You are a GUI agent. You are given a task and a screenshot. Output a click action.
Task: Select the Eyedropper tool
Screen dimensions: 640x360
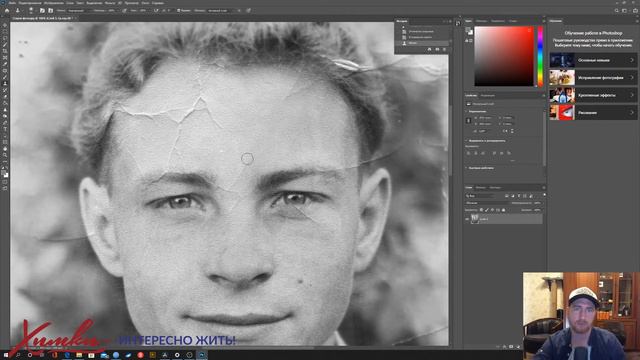pyautogui.click(x=5, y=64)
